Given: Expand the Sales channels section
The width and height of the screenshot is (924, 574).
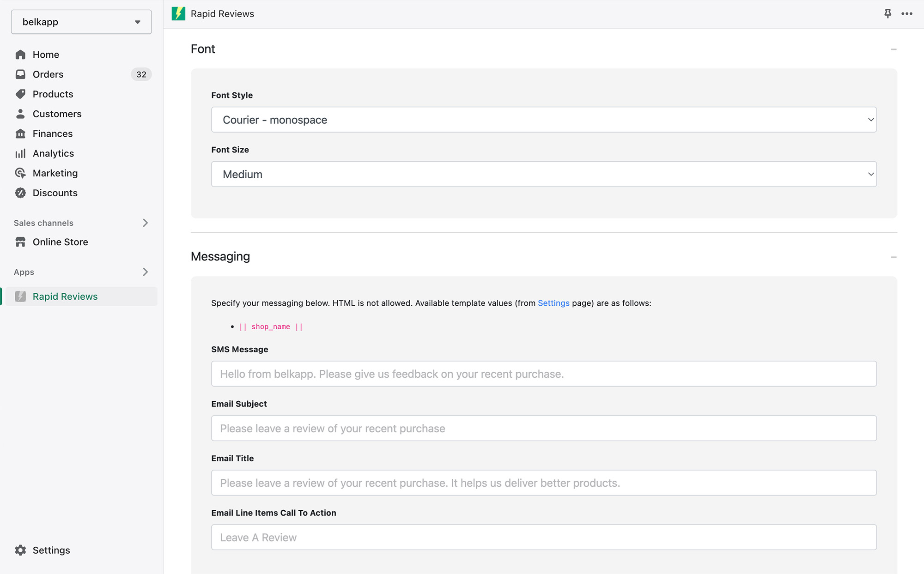Looking at the screenshot, I should click(145, 223).
